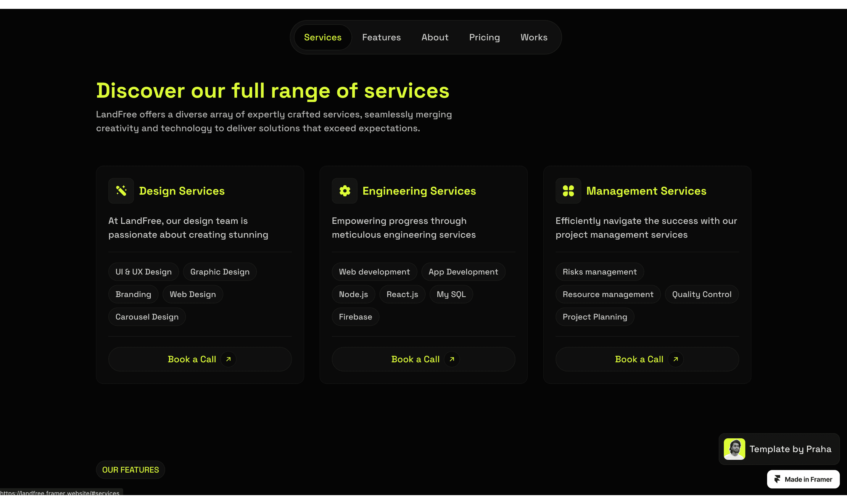Select the React.js tag pill
Image resolution: width=847 pixels, height=504 pixels.
pos(402,295)
